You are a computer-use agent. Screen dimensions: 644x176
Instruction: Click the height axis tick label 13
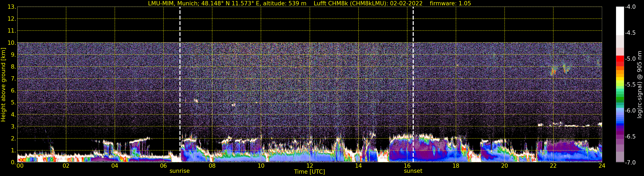tap(12, 7)
